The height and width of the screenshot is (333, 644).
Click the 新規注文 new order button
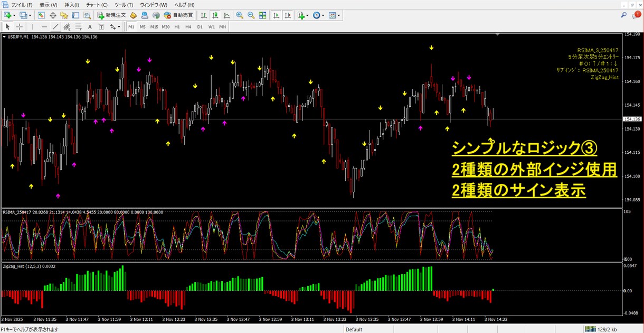point(111,15)
